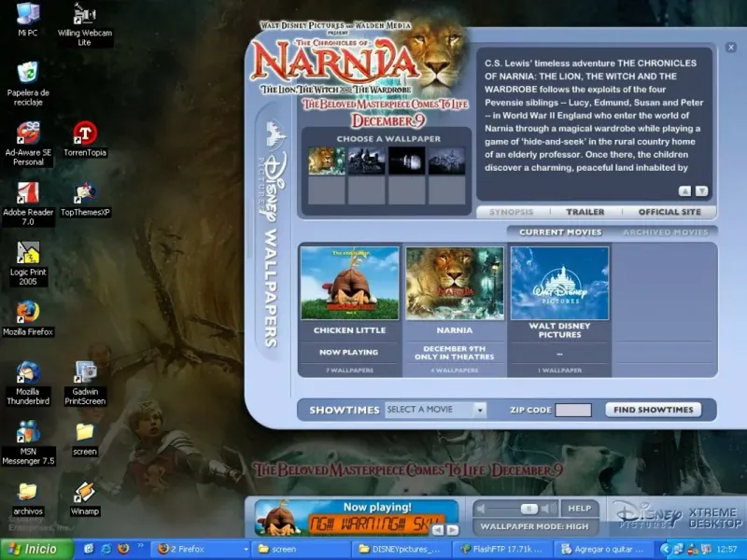Open the screen folder on desktop
Image resolution: width=747 pixels, height=560 pixels.
point(85,439)
